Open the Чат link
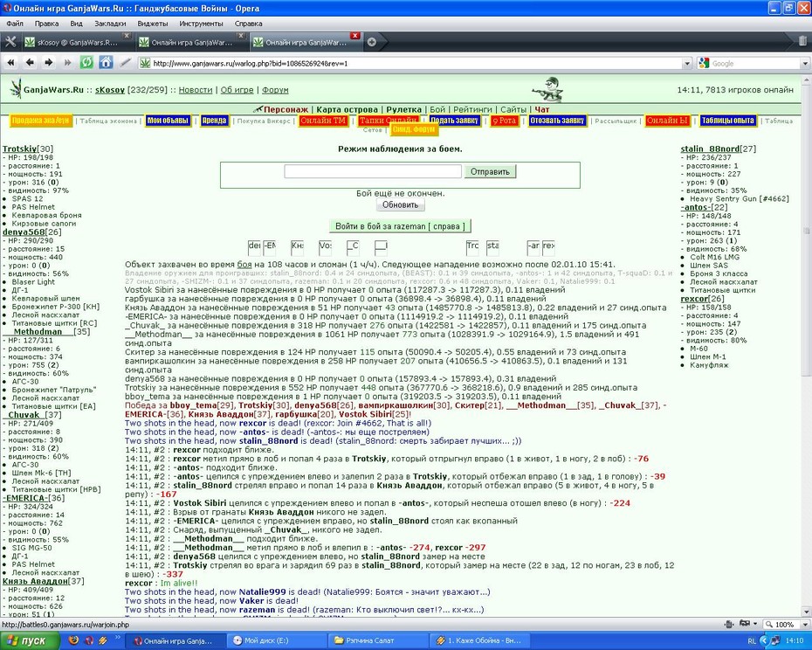 (541, 109)
